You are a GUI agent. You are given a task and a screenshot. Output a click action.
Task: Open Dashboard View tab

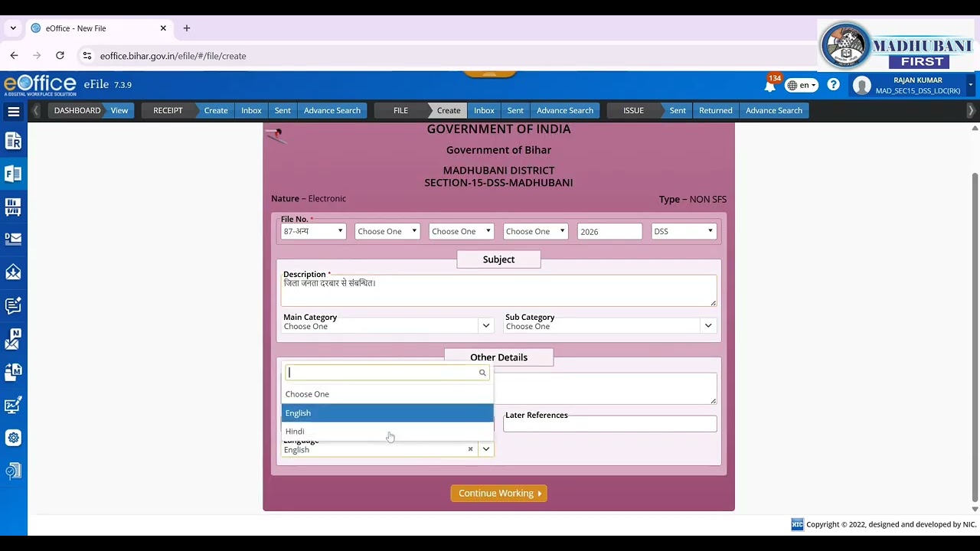119,110
